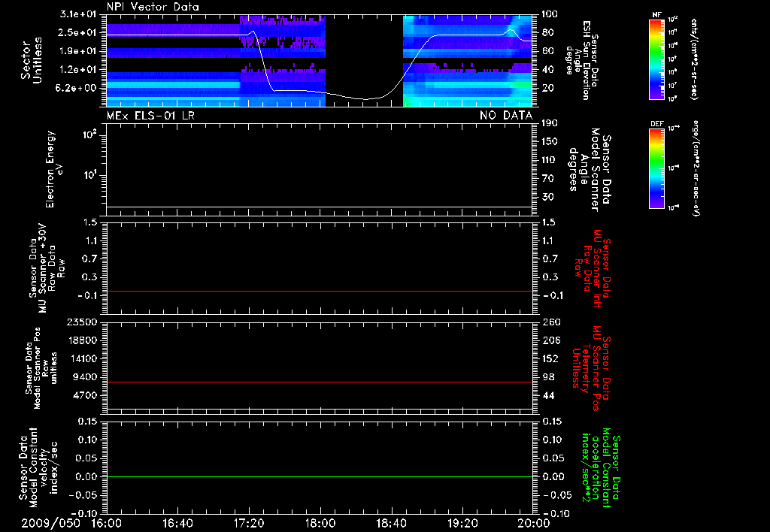770x532 pixels.
Task: Click the 'Electron Energy eV' axis title
Action: 53,169
